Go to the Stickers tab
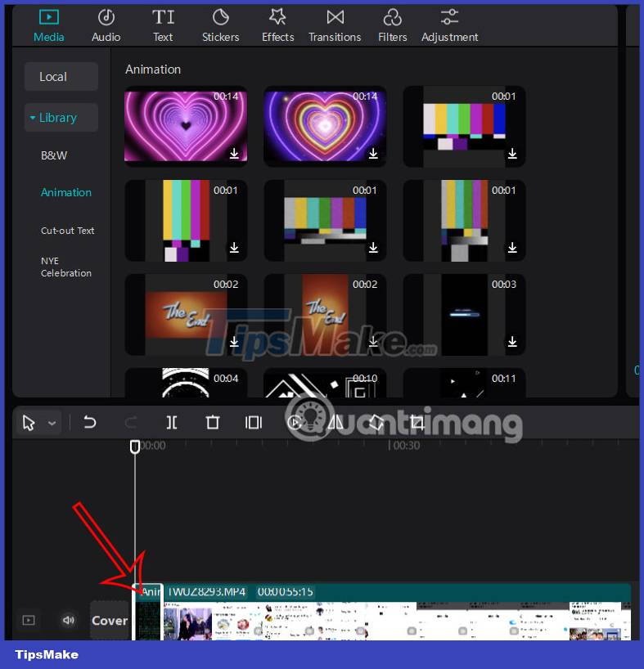Viewport: 644px width, 669px height. [221, 26]
